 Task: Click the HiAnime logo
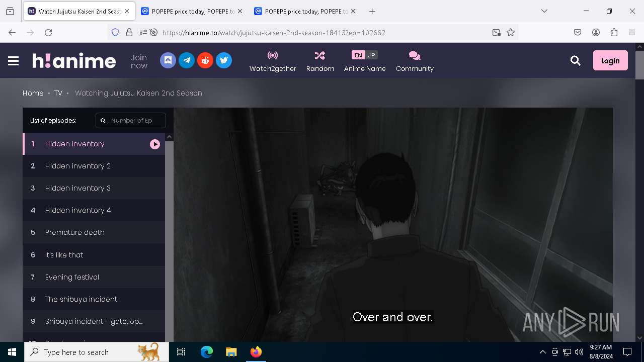click(74, 61)
